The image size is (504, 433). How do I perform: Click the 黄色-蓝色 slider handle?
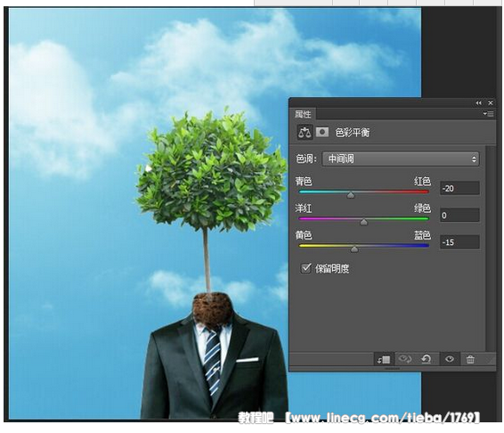[x=354, y=249]
